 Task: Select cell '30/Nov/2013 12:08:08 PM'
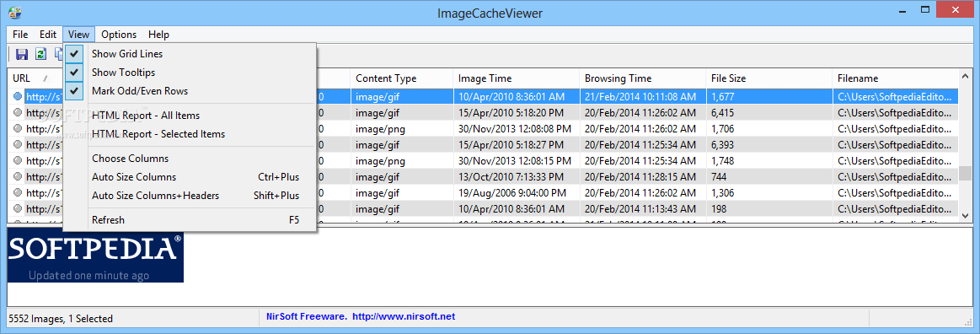[x=514, y=129]
